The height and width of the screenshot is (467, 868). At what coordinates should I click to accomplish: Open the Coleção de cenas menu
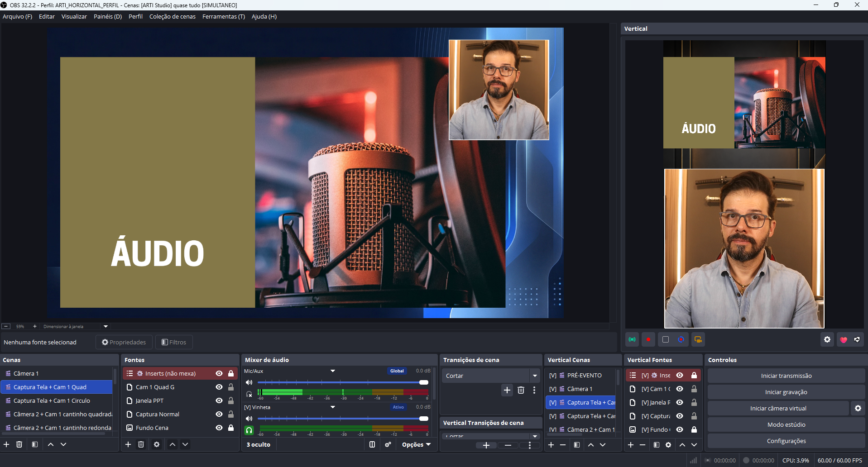(x=173, y=16)
